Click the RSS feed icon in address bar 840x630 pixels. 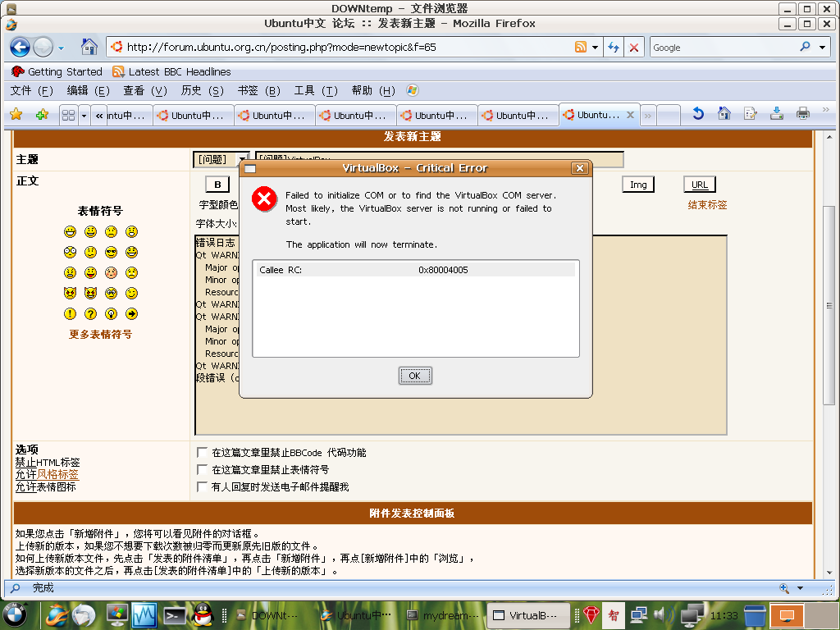580,47
